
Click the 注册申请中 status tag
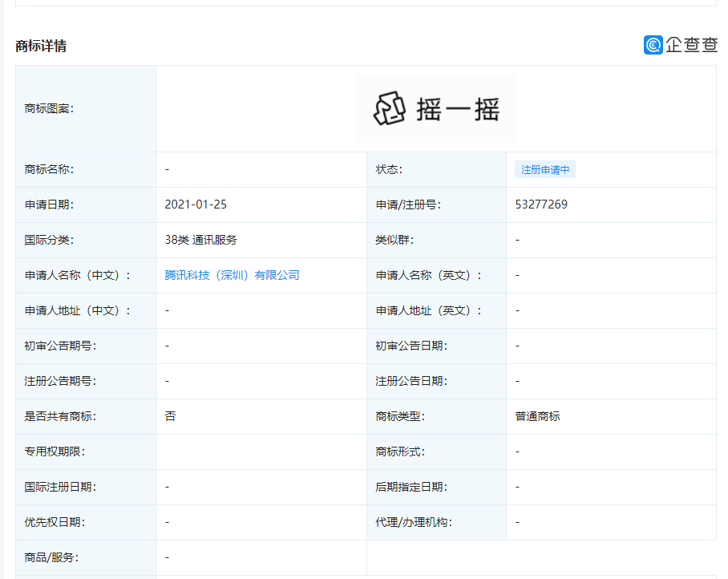(x=545, y=169)
